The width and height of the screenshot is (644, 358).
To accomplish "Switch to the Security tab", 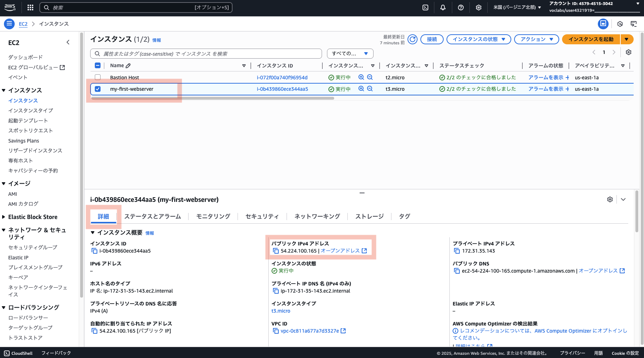I will coord(262,217).
